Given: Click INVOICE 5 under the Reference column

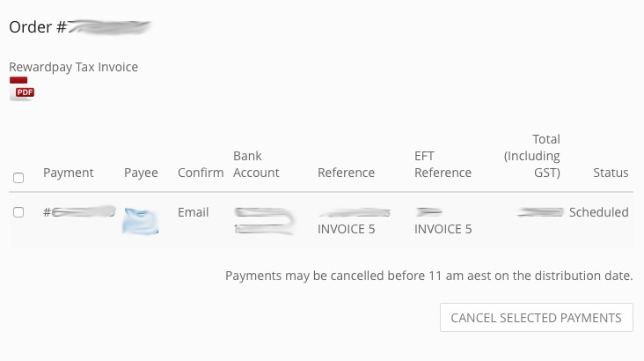Looking at the screenshot, I should [x=347, y=229].
